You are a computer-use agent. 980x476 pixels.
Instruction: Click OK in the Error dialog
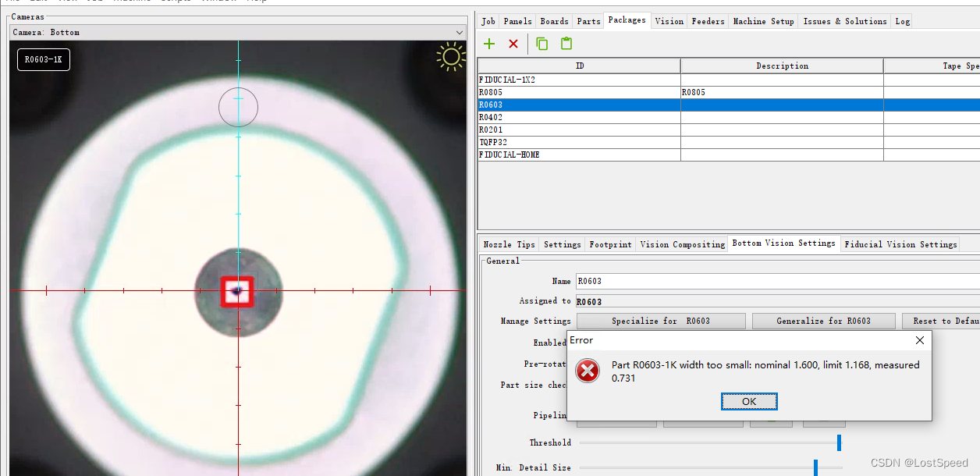pos(749,401)
